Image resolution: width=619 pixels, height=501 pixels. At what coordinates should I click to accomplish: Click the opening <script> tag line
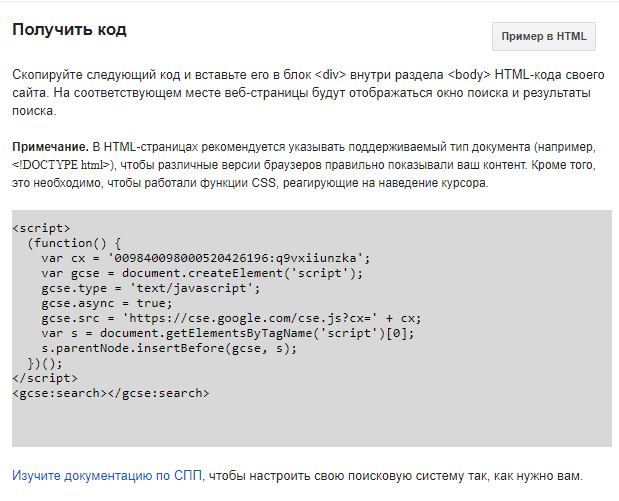click(x=41, y=228)
